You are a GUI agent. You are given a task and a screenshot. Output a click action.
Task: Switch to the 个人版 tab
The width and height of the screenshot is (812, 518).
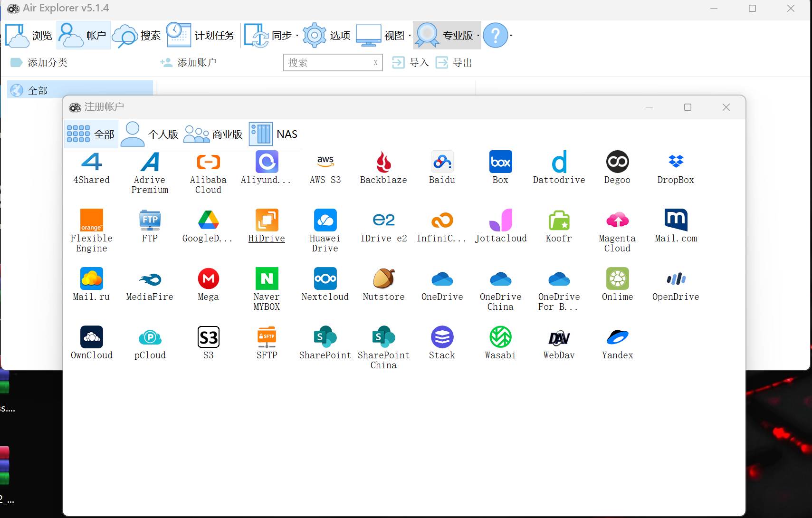[150, 134]
